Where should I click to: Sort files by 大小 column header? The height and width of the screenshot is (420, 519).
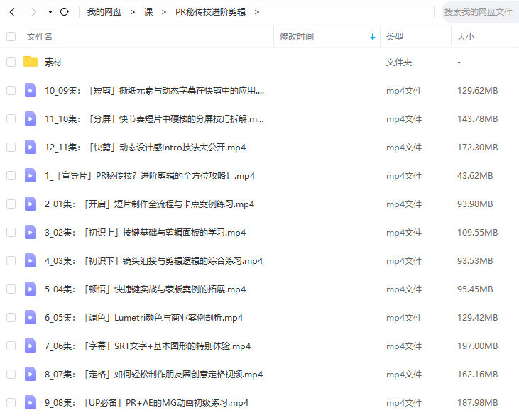466,36
